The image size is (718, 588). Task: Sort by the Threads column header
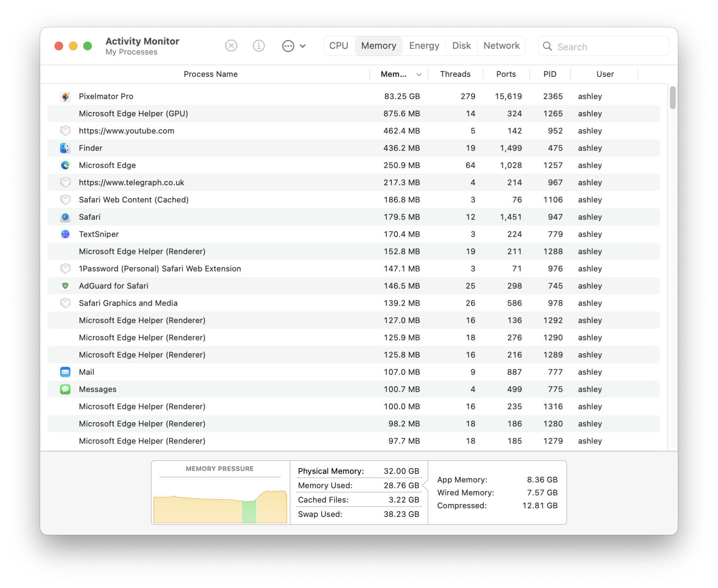click(455, 74)
